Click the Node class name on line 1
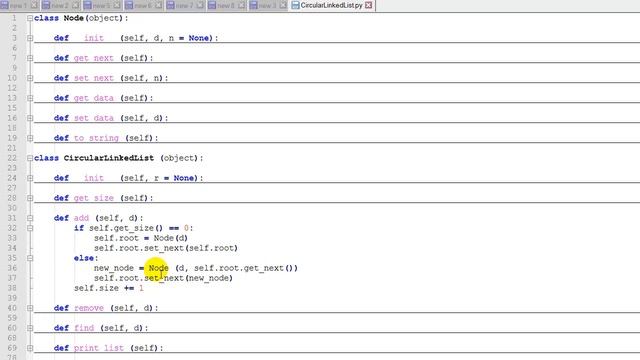Screen dimensions: 640x360 coord(73,18)
